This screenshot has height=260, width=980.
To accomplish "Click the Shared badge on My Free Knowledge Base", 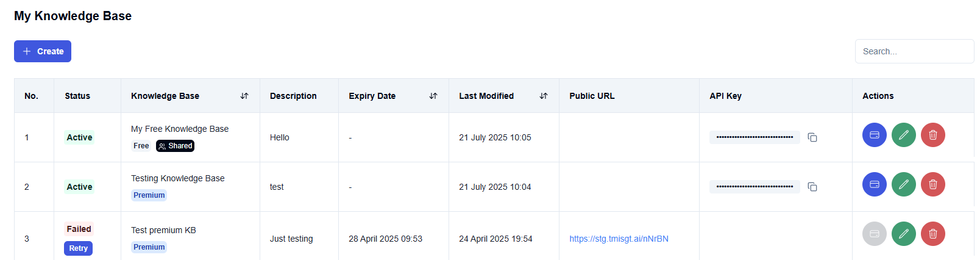I will click(176, 146).
